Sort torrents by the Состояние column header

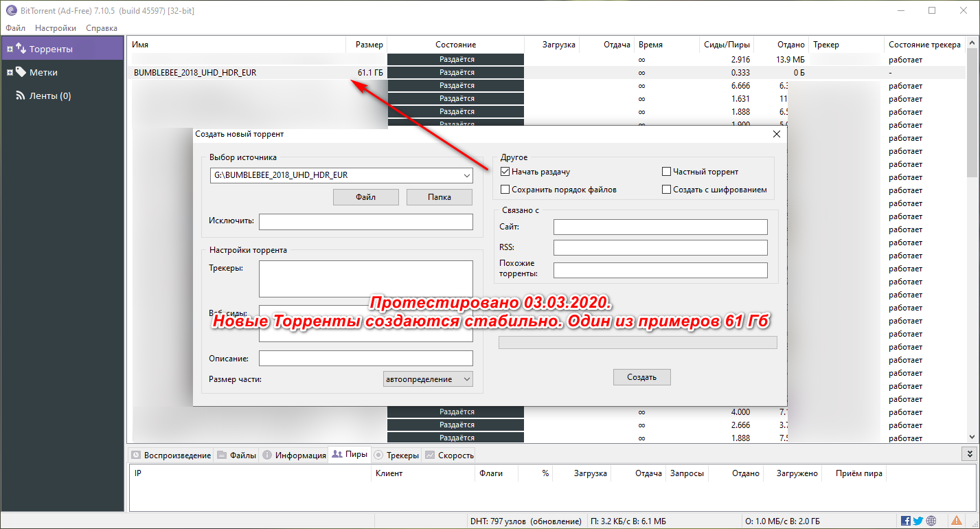455,45
